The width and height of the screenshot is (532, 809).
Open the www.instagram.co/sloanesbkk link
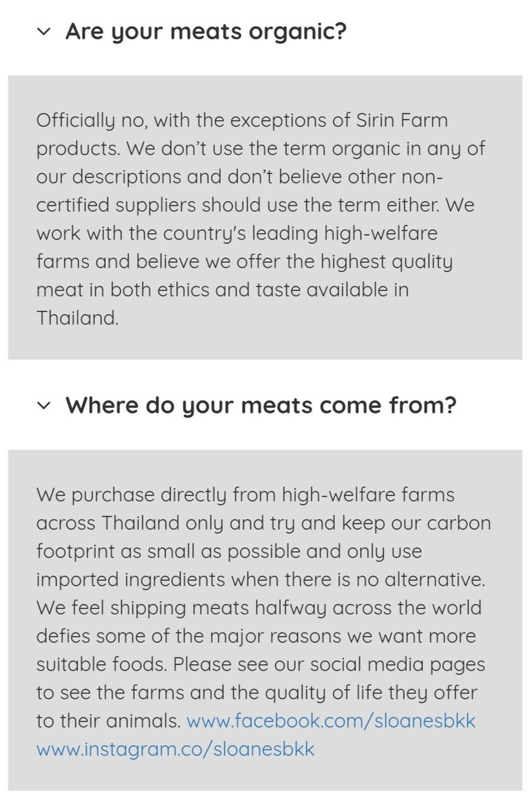point(175,749)
